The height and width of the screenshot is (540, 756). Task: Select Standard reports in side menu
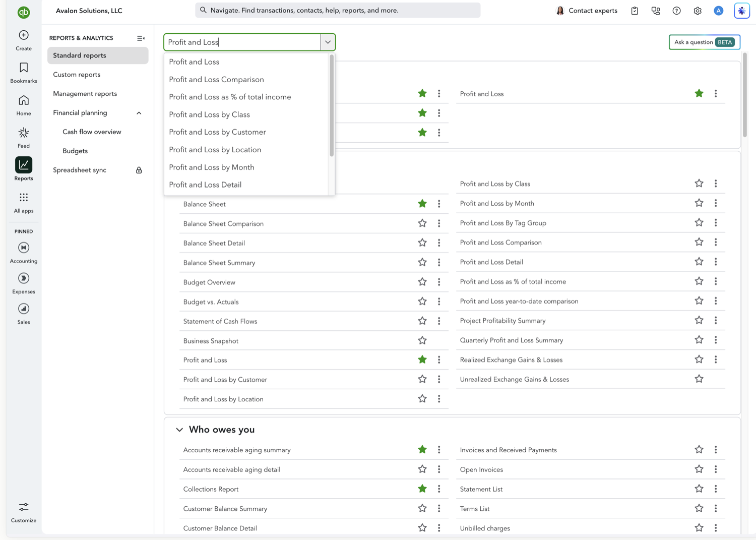tap(98, 55)
